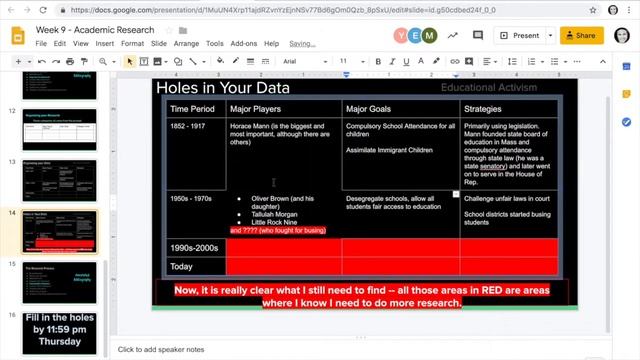Open the View menu
Image resolution: width=640 pixels, height=360 pixels.
[81, 43]
